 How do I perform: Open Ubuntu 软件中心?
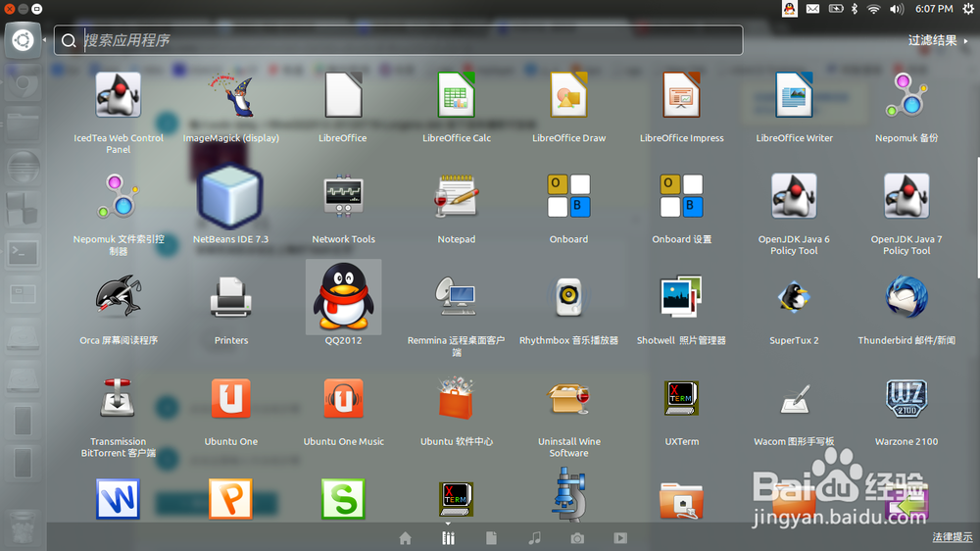pyautogui.click(x=457, y=398)
